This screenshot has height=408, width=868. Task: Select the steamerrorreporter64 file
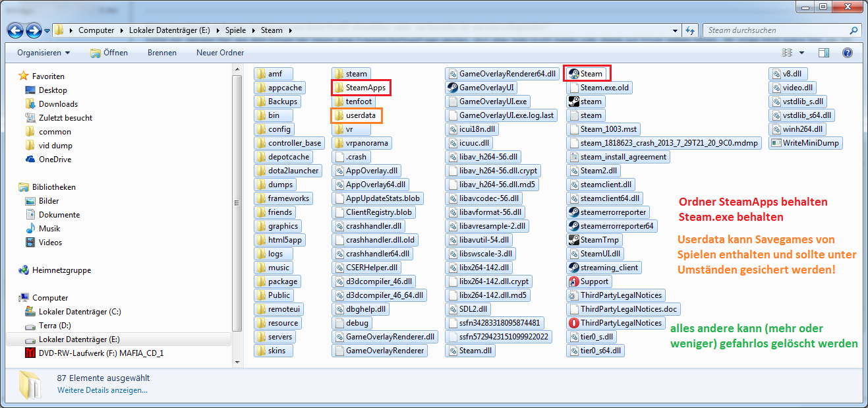[612, 226]
